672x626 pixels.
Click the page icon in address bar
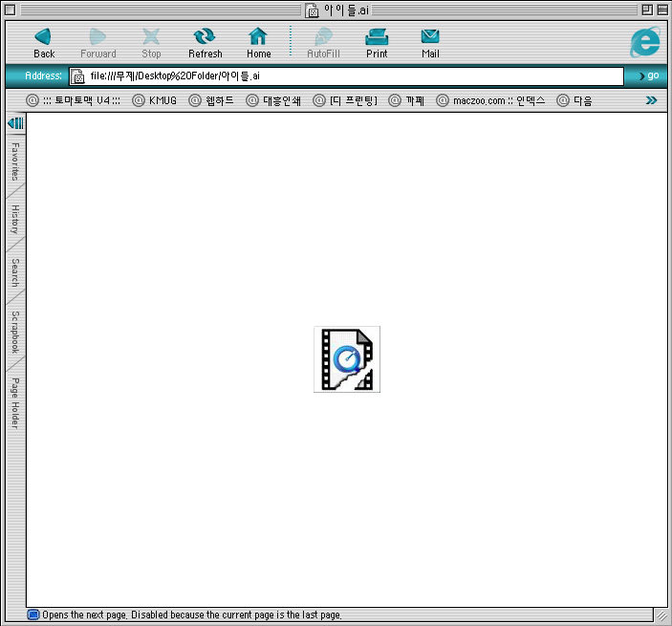[x=78, y=76]
